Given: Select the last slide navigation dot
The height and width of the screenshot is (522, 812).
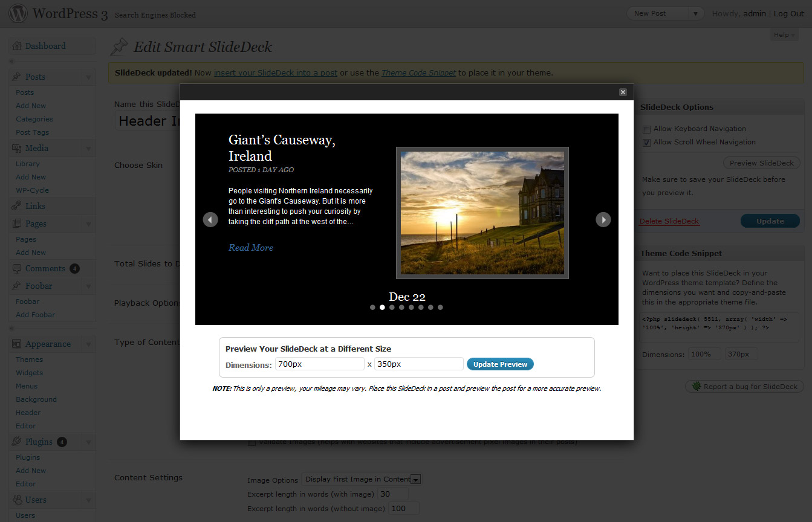Looking at the screenshot, I should click(x=440, y=308).
